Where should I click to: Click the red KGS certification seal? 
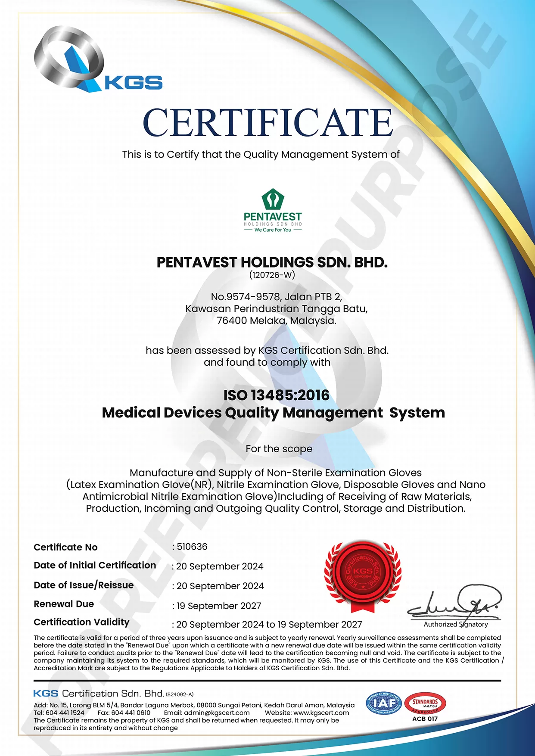coord(362,576)
